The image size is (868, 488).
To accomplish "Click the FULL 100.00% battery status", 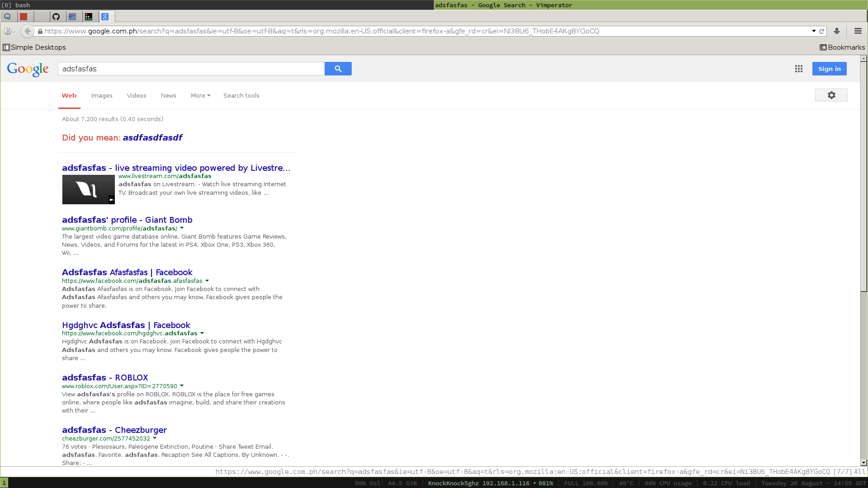I will tap(586, 483).
